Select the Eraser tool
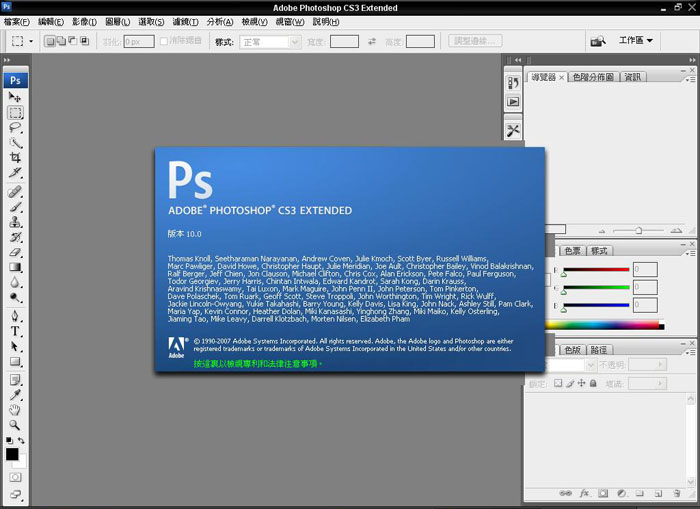This screenshot has width=700, height=509. (x=15, y=252)
